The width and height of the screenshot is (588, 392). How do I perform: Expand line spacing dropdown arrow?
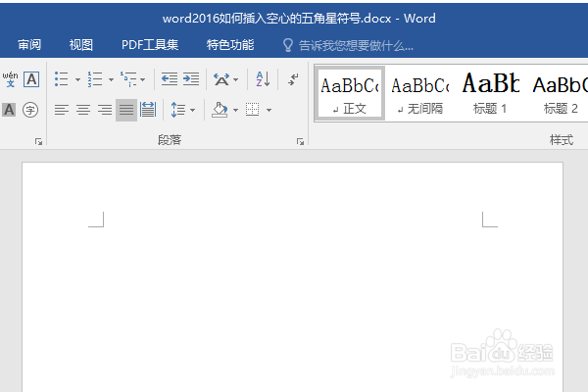[192, 111]
